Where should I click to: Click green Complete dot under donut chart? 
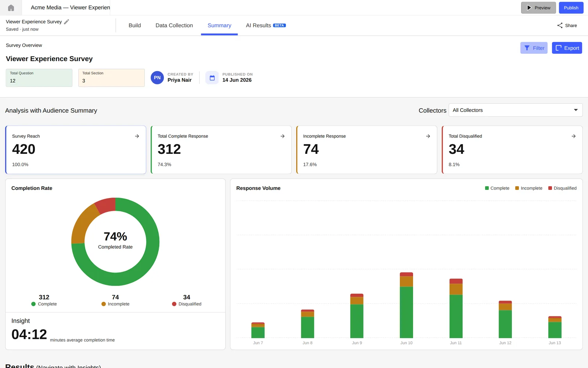pos(33,304)
